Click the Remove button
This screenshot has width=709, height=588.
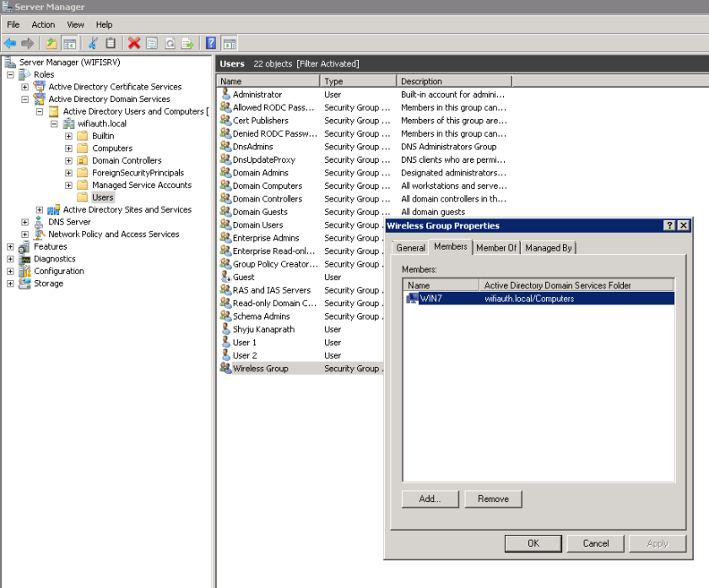click(x=493, y=499)
